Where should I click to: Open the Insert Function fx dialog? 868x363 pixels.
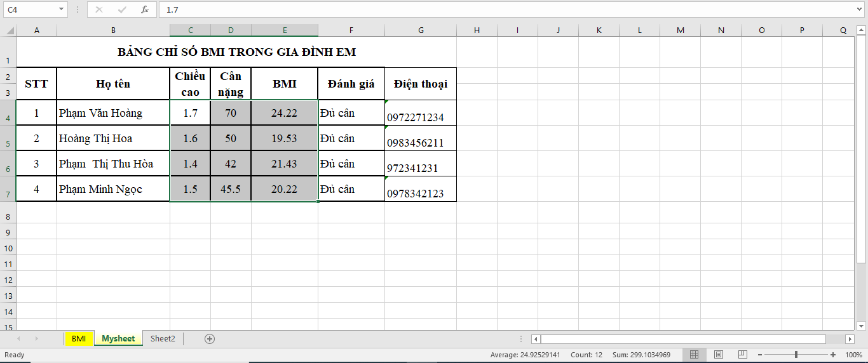[145, 10]
